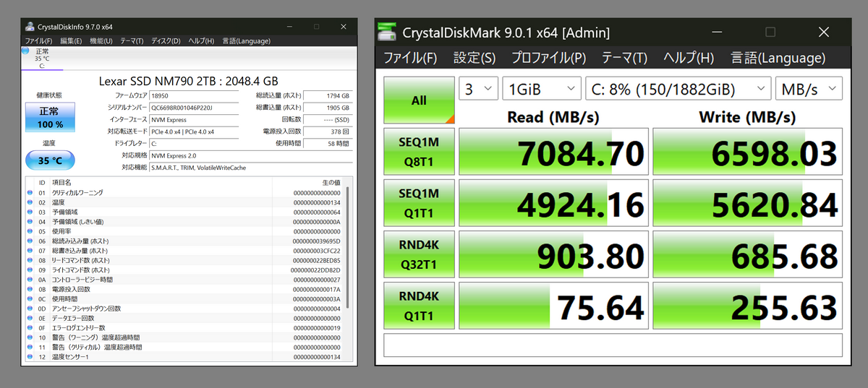This screenshot has width=868, height=388.
Task: Click the RND4K Q1T1 write result 255.63
Action: (x=748, y=306)
